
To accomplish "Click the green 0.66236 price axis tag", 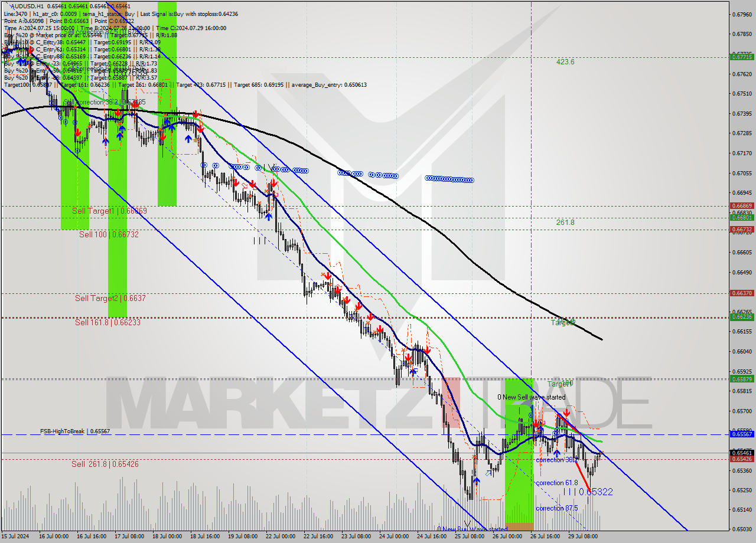I will tap(741, 317).
